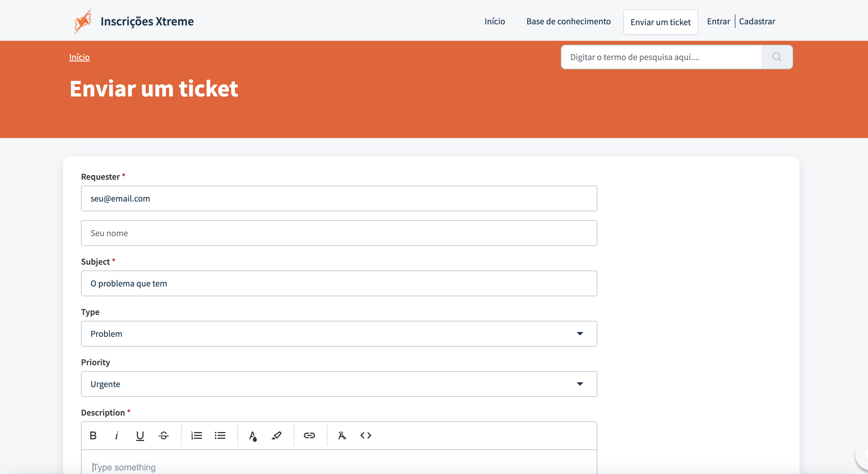
Task: Switch to code view in editor
Action: (x=366, y=435)
